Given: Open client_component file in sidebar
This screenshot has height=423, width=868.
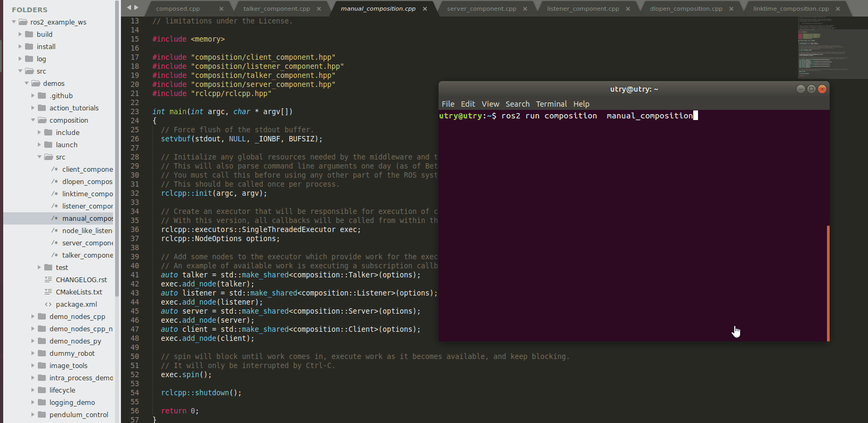Looking at the screenshot, I should [87, 169].
